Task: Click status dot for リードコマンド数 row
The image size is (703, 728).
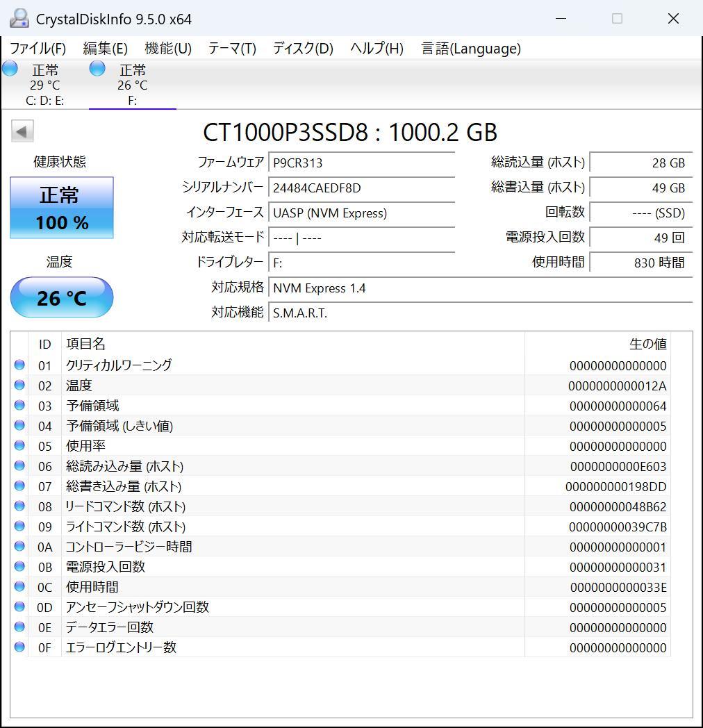Action: pos(19,506)
